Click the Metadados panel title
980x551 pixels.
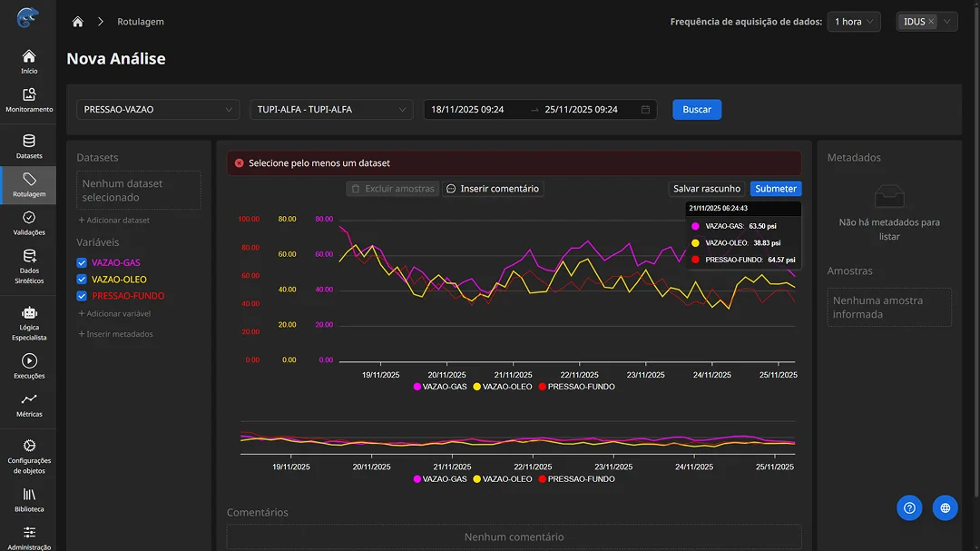tap(854, 158)
